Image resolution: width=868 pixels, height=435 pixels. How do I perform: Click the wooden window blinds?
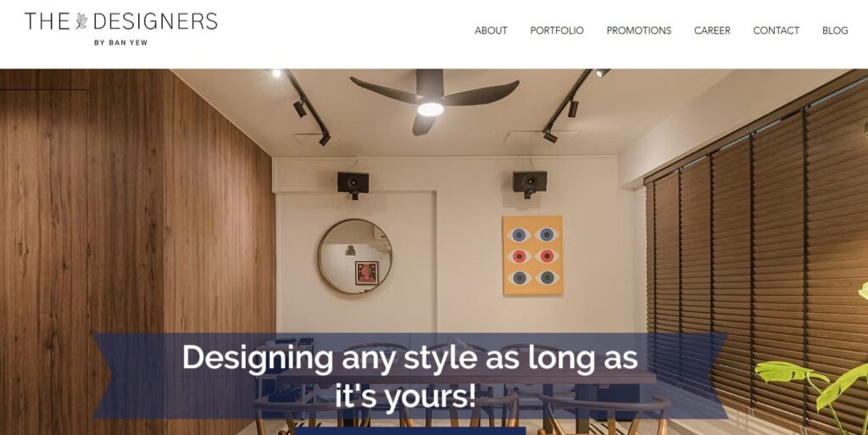[x=756, y=254]
